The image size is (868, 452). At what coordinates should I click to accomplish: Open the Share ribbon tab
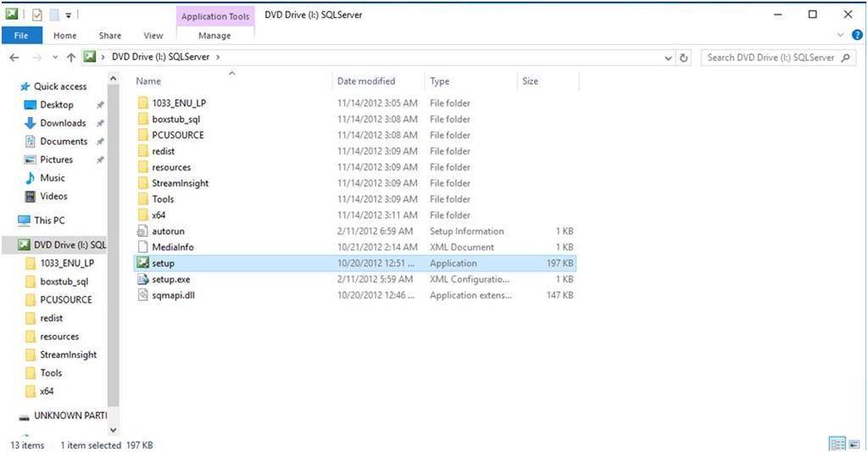109,36
